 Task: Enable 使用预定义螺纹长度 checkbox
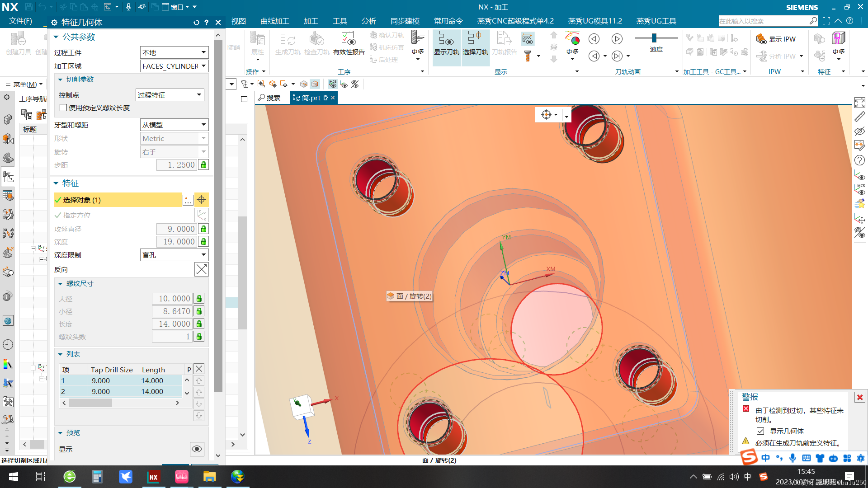63,108
